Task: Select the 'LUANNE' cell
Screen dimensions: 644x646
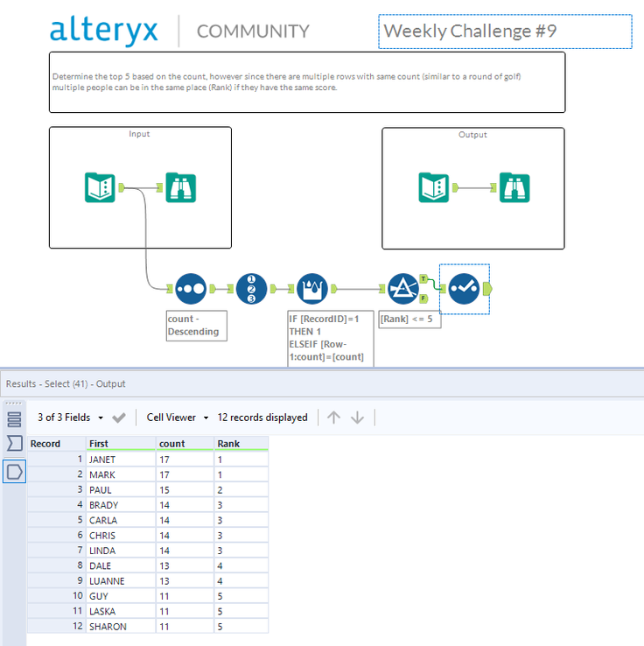Action: (121, 581)
